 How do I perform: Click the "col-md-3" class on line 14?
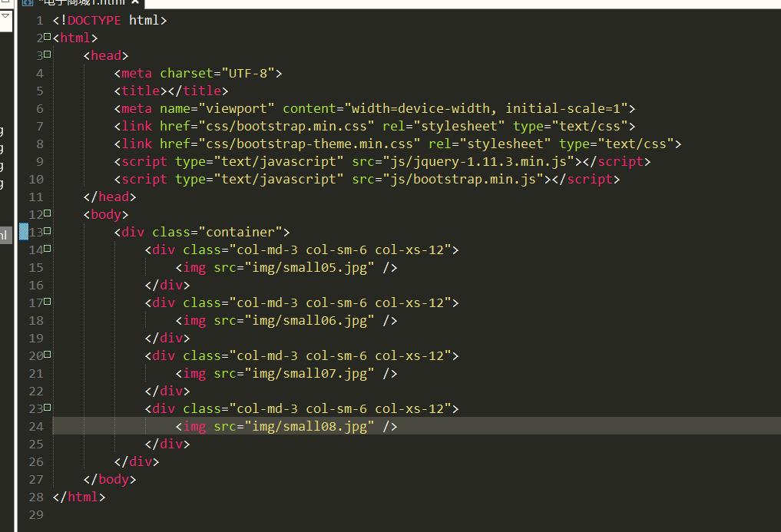coord(267,250)
